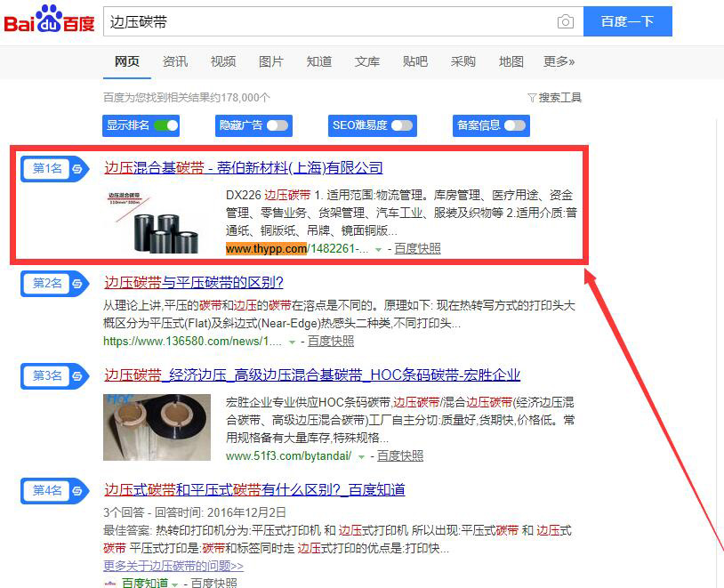
Task: Open result 边压混合基碳带 - 蒂伯新材料
Action: 244,167
